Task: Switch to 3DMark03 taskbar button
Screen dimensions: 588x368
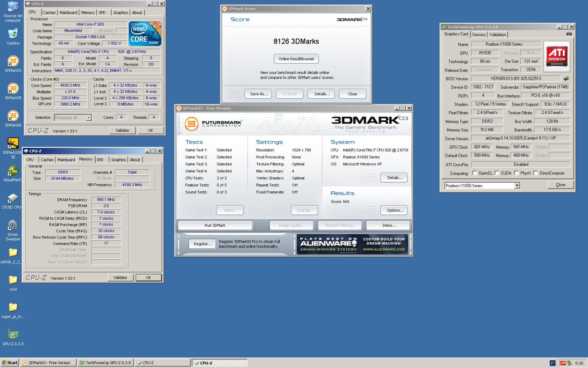Action: tap(49, 363)
